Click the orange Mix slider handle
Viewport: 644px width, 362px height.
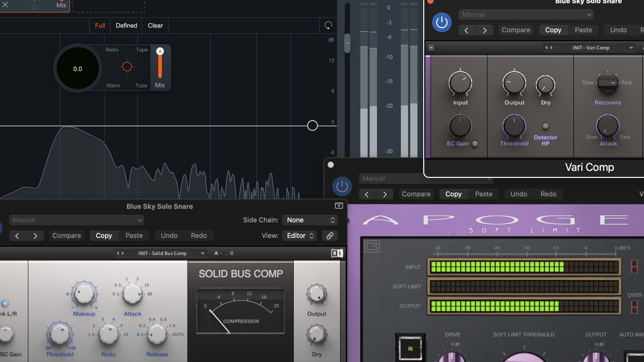(160, 51)
